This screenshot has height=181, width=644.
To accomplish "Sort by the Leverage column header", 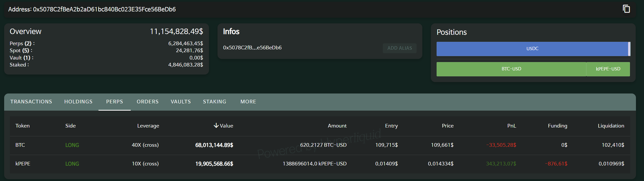I will point(148,125).
